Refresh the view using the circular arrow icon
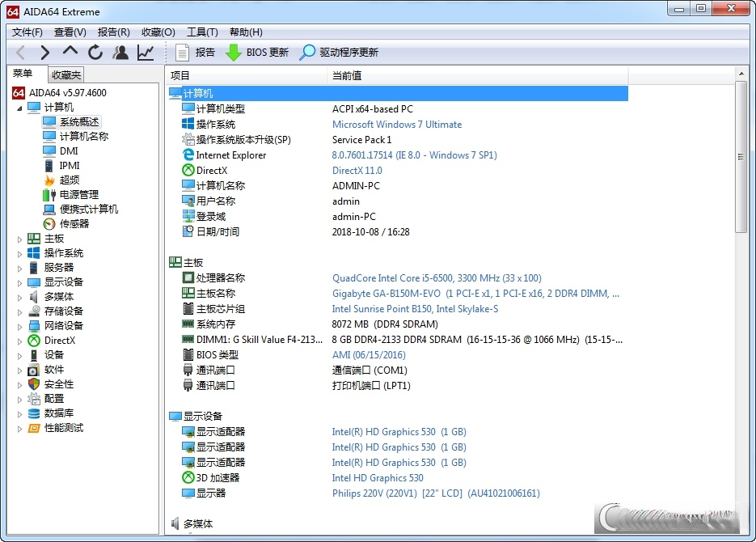 [x=95, y=52]
